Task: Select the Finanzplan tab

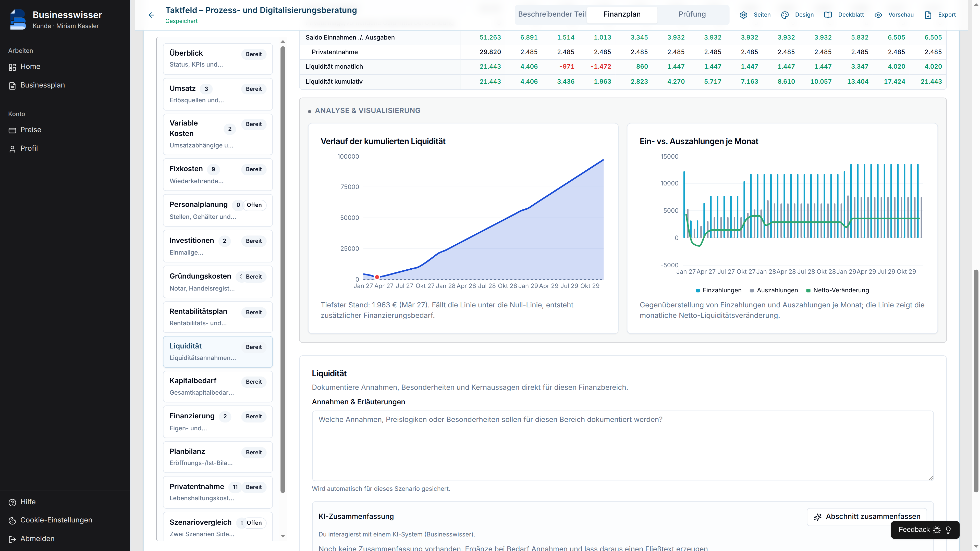Action: coord(622,15)
